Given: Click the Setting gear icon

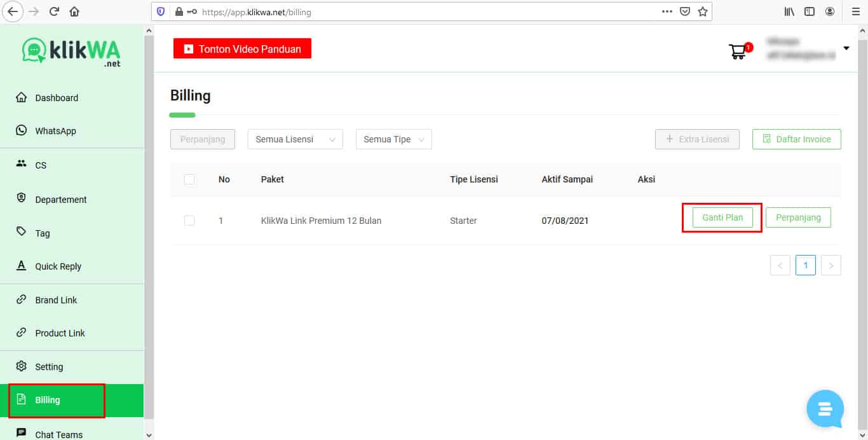Looking at the screenshot, I should (22, 366).
